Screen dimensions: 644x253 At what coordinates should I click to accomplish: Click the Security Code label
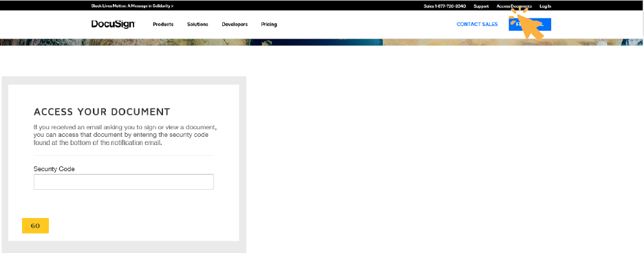click(x=54, y=169)
